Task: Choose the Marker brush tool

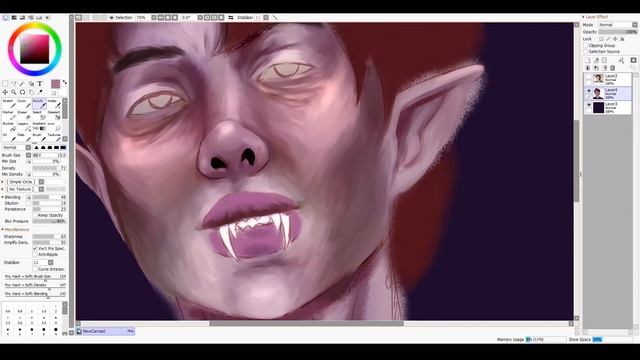Action: 9,116
